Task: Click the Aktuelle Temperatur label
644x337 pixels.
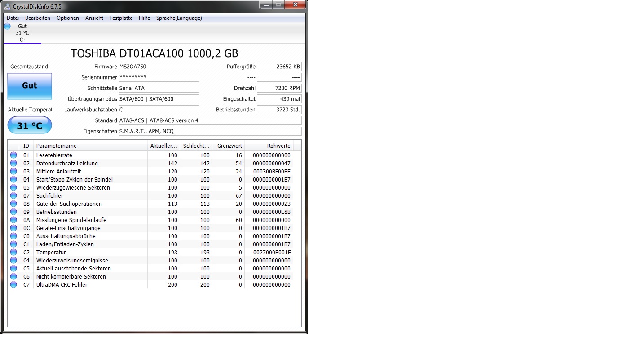Action: [30, 110]
